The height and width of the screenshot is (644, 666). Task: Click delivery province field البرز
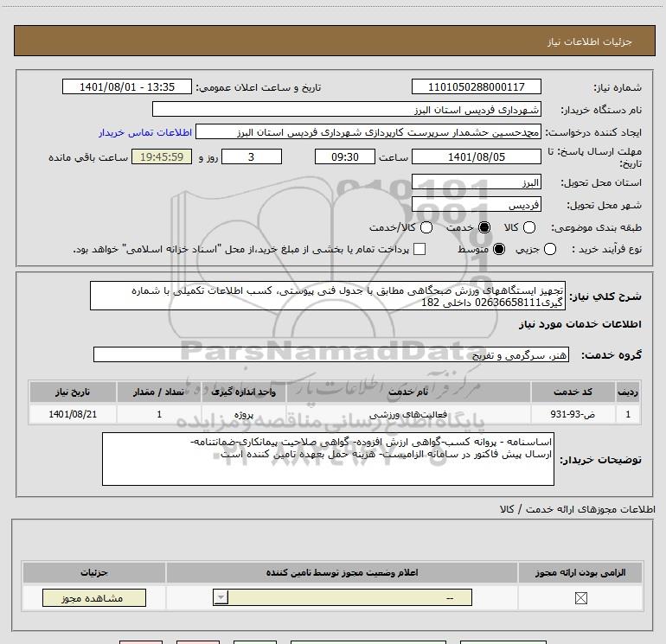[476, 182]
